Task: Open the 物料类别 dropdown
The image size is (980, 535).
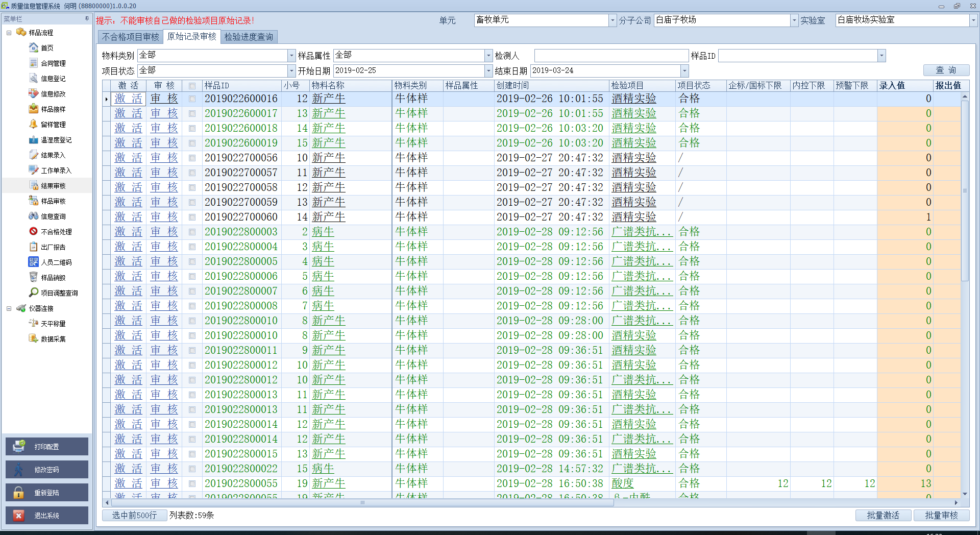Action: pos(291,56)
